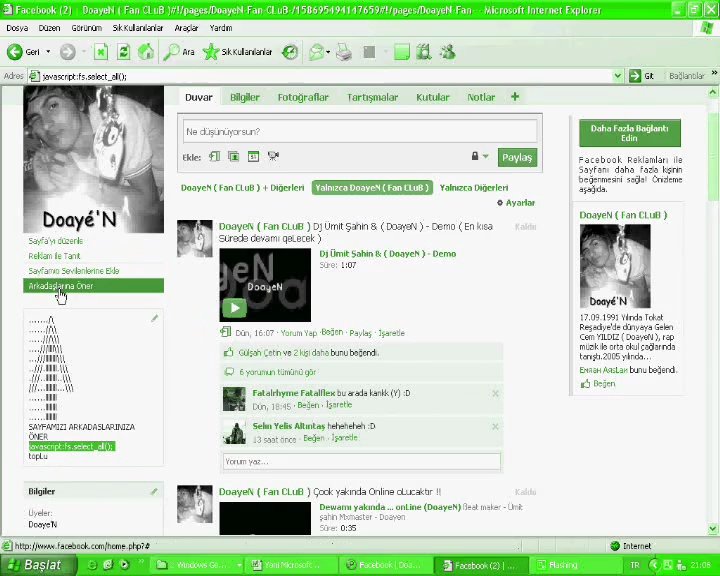The width and height of the screenshot is (720, 576).
Task: Open Fatalrhyme Fatalflex commenter avatar
Action: (x=234, y=399)
